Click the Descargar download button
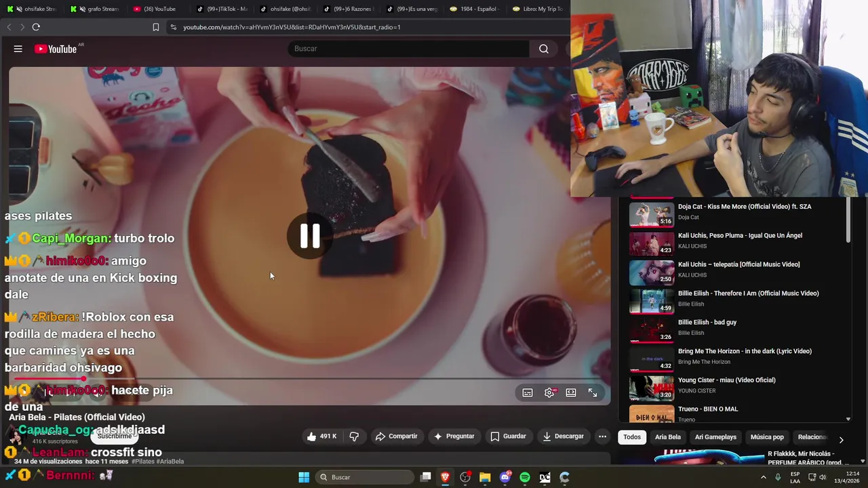 pos(563,436)
